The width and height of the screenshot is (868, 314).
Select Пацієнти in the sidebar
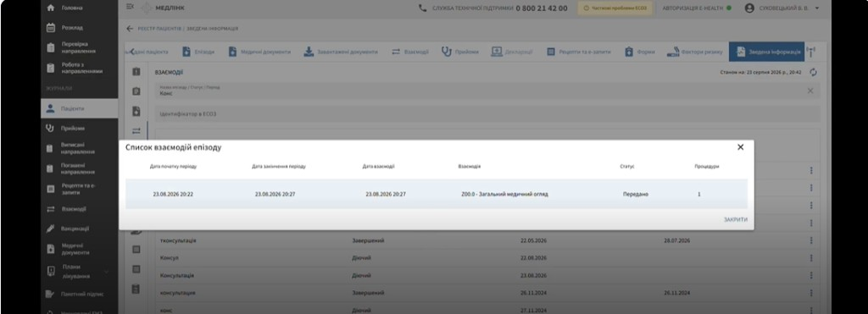coord(79,108)
